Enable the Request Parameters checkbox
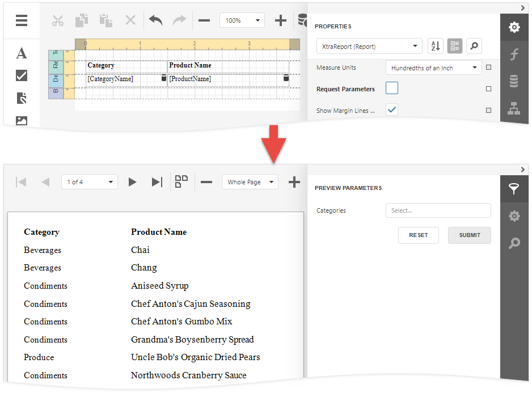This screenshot has width=532, height=393. click(391, 88)
